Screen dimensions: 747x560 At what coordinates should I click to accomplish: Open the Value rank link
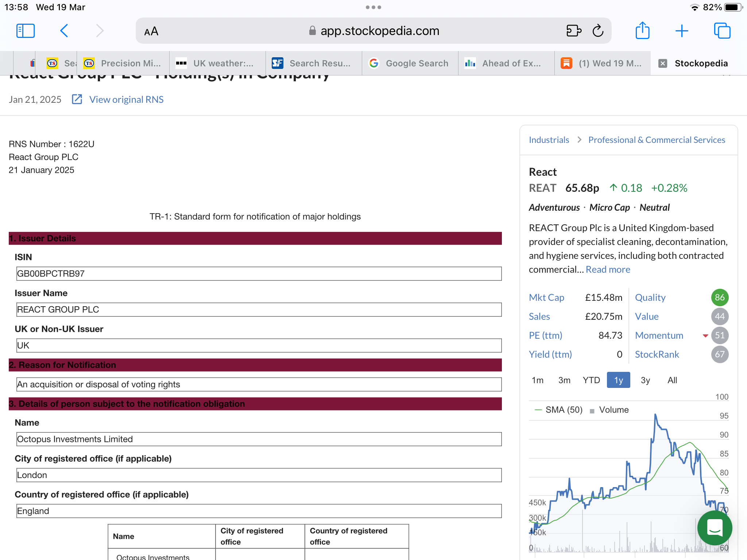coord(647,316)
